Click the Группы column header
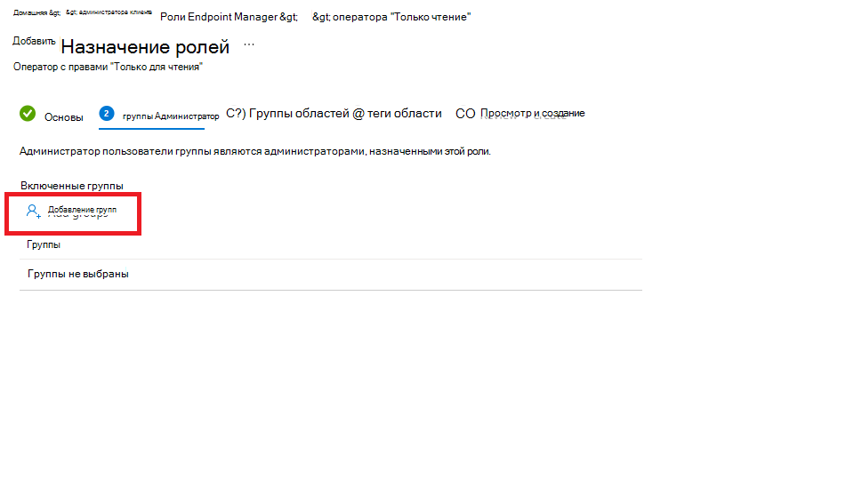The height and width of the screenshot is (504, 854). click(x=44, y=244)
